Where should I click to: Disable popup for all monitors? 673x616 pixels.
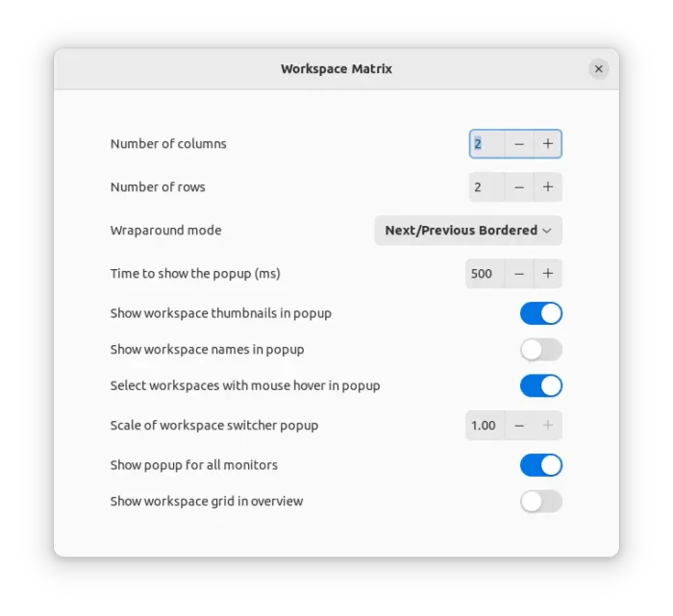pos(541,465)
